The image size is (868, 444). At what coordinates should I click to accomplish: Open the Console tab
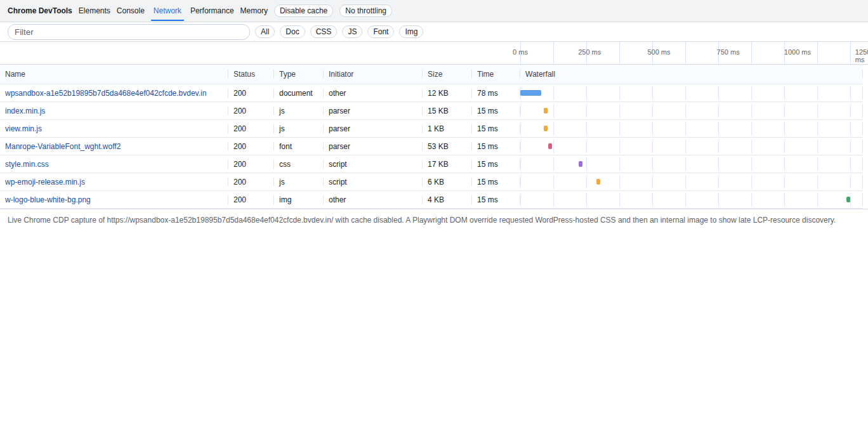pos(131,11)
